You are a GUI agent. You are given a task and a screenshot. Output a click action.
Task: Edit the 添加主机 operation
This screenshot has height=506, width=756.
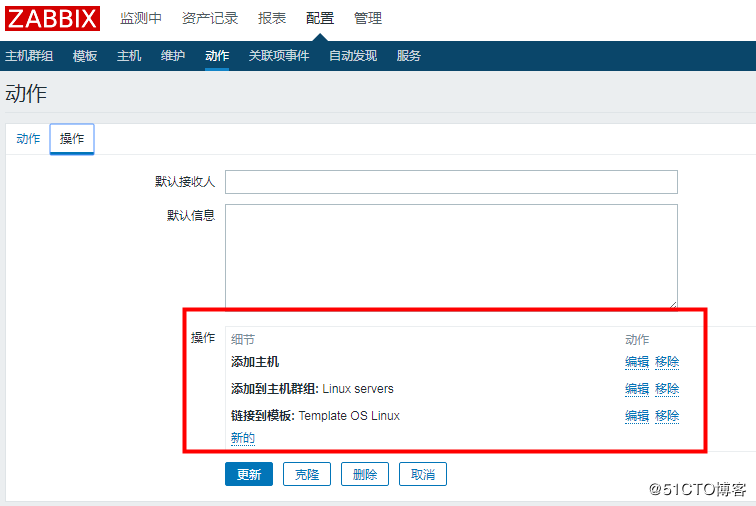tap(637, 362)
